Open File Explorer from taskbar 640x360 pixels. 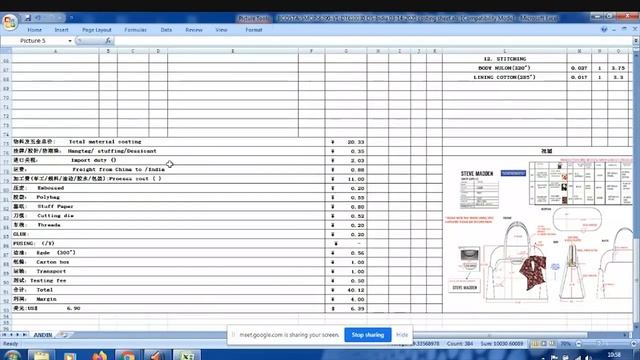pyautogui.click(x=41, y=356)
